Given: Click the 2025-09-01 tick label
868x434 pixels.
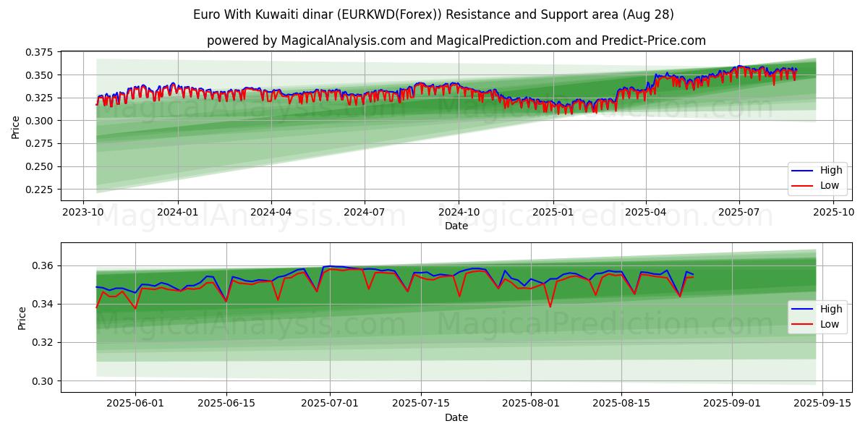Looking at the screenshot, I should click(x=733, y=404).
